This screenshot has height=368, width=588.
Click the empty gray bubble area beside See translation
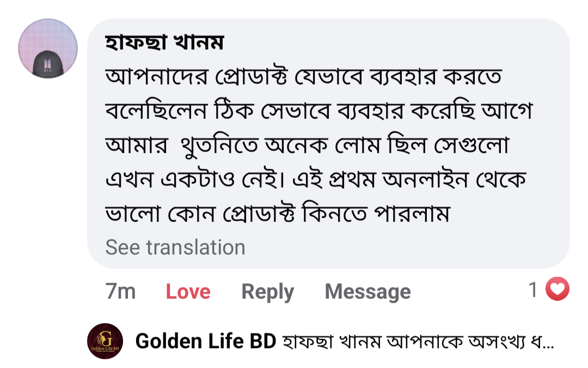point(408,248)
